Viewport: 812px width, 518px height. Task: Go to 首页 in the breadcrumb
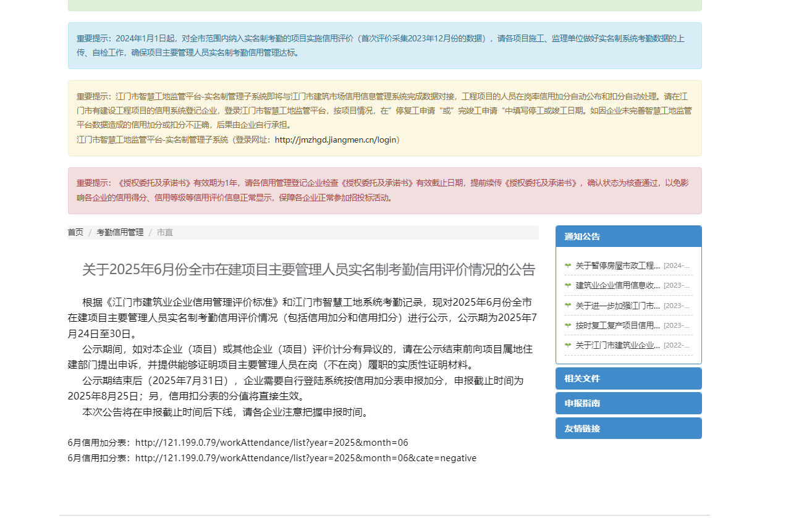75,232
